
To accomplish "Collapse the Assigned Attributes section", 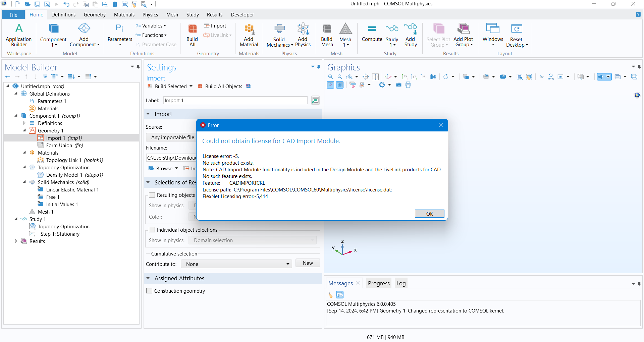I will coord(148,278).
